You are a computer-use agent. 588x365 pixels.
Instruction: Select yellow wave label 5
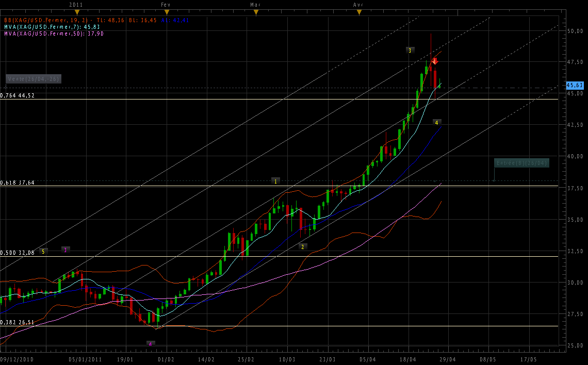click(43, 251)
